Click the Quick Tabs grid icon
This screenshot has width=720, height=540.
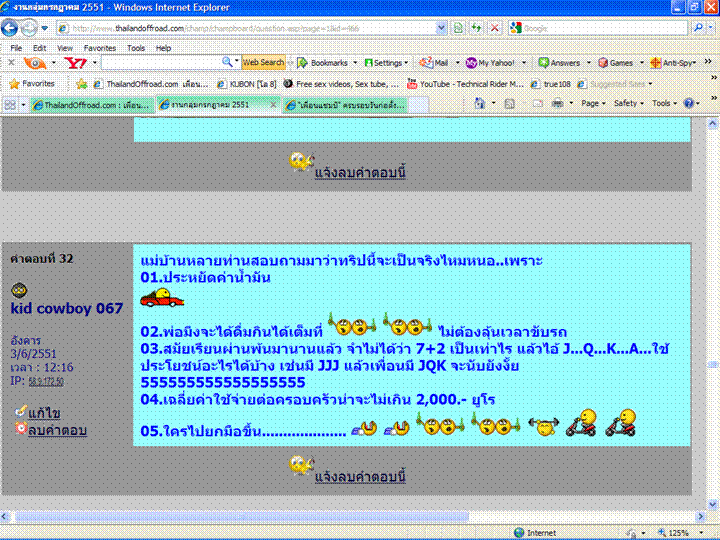tap(10, 104)
